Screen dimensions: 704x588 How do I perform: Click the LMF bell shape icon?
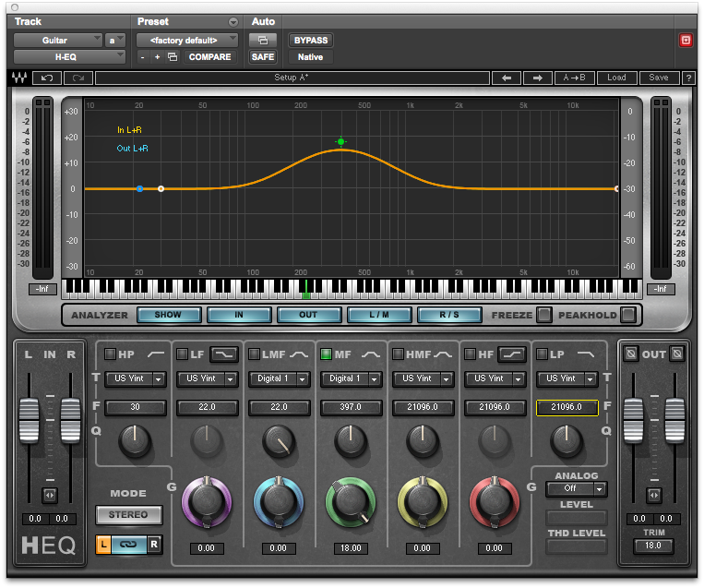(299, 354)
